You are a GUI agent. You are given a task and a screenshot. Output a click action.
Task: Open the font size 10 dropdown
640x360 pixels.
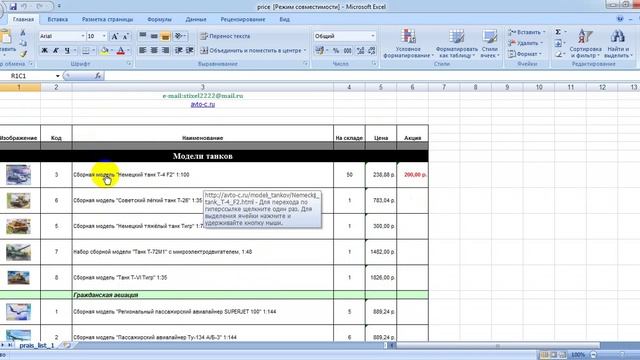[x=104, y=36]
